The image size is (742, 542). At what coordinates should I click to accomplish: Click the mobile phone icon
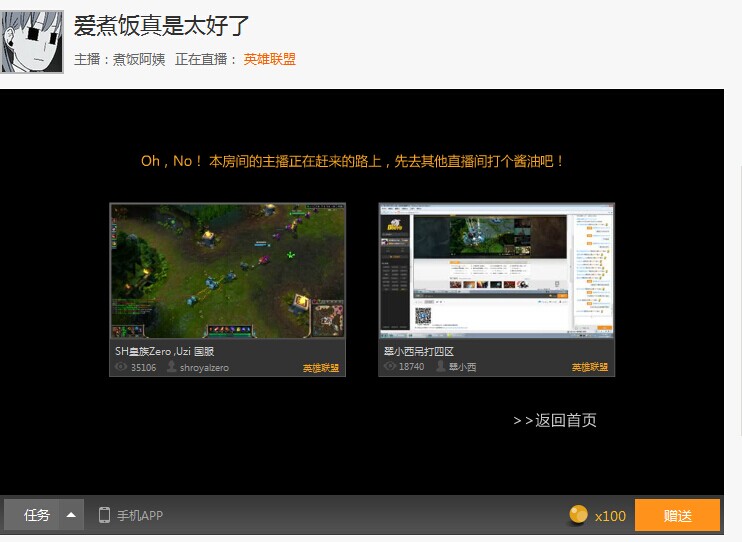[104, 515]
